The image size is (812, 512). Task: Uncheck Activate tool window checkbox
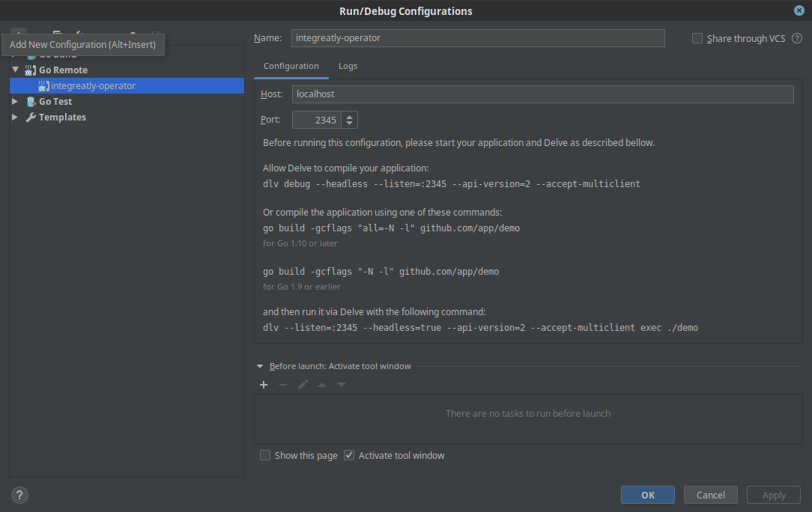tap(349, 455)
